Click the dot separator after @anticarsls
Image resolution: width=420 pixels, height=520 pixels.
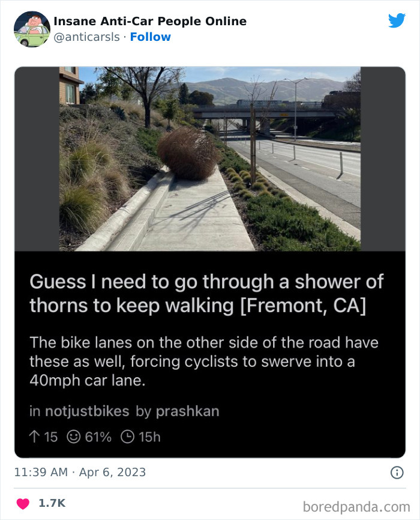pyautogui.click(x=124, y=37)
